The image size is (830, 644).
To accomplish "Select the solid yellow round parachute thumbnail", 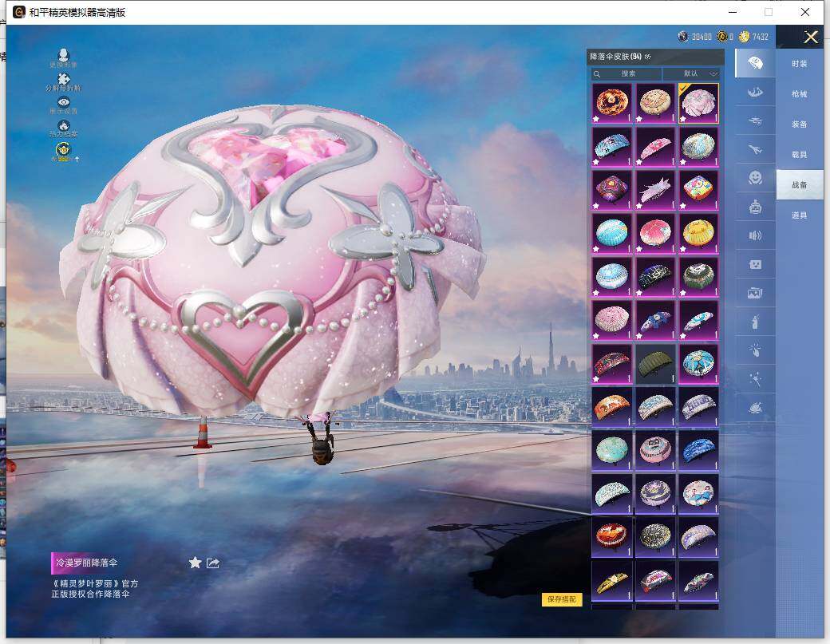I will (699, 233).
